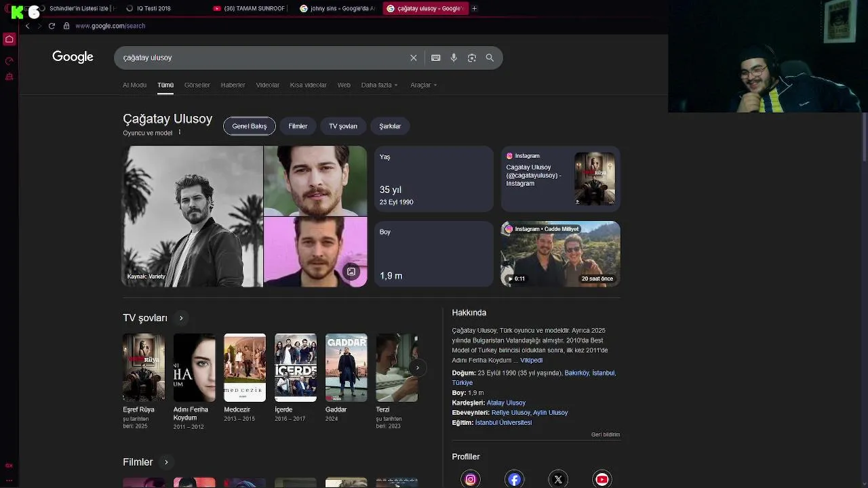868x488 pixels.
Task: Switch to the Web tab
Action: 344,85
